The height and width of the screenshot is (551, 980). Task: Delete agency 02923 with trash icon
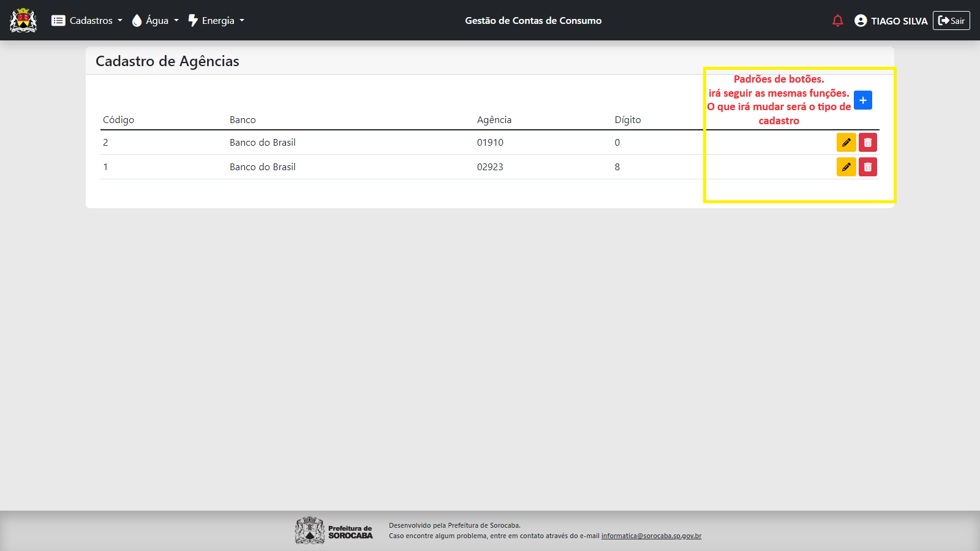pos(867,167)
